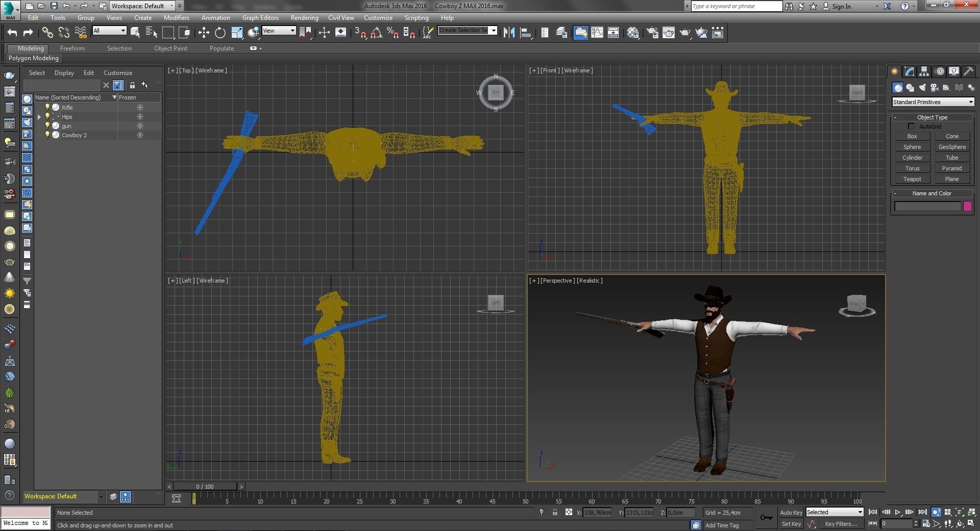
Task: Open the Modifiers menu
Action: click(x=176, y=17)
